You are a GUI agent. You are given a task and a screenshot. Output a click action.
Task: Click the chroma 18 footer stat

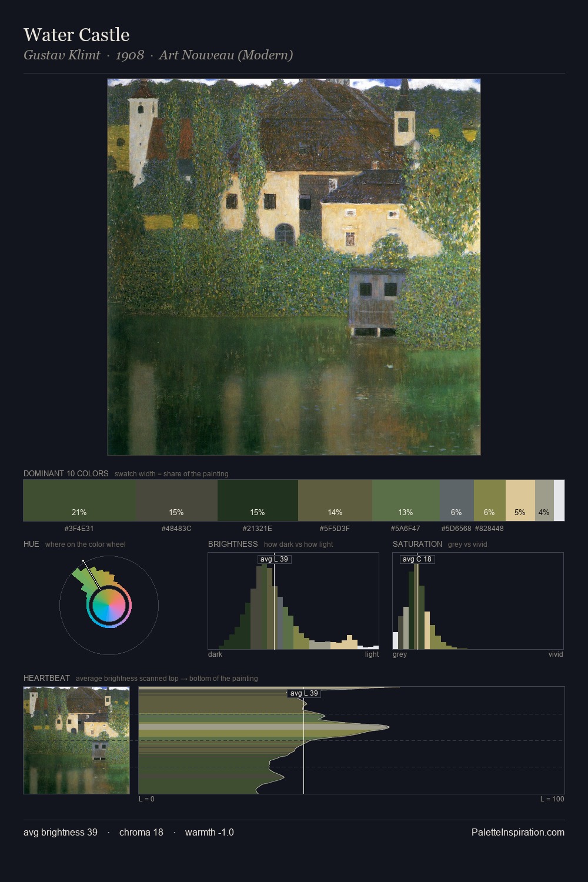(x=141, y=833)
